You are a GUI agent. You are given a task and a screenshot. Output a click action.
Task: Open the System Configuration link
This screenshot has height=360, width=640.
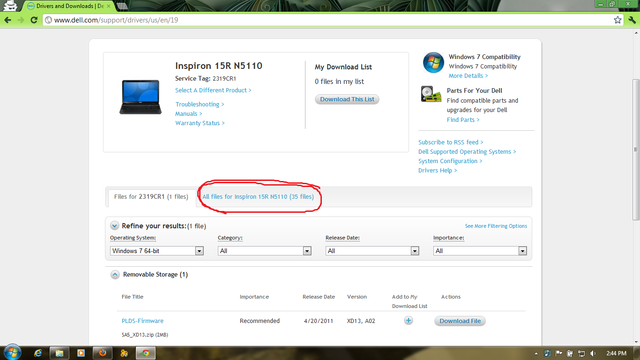pyautogui.click(x=450, y=161)
